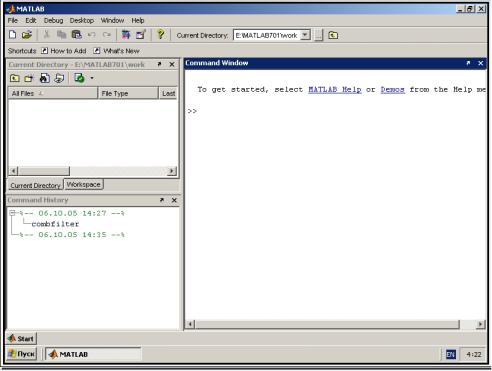Open file reports icon in Current Directory panel
Image resolution: width=492 pixels, height=371 pixels.
coord(59,78)
